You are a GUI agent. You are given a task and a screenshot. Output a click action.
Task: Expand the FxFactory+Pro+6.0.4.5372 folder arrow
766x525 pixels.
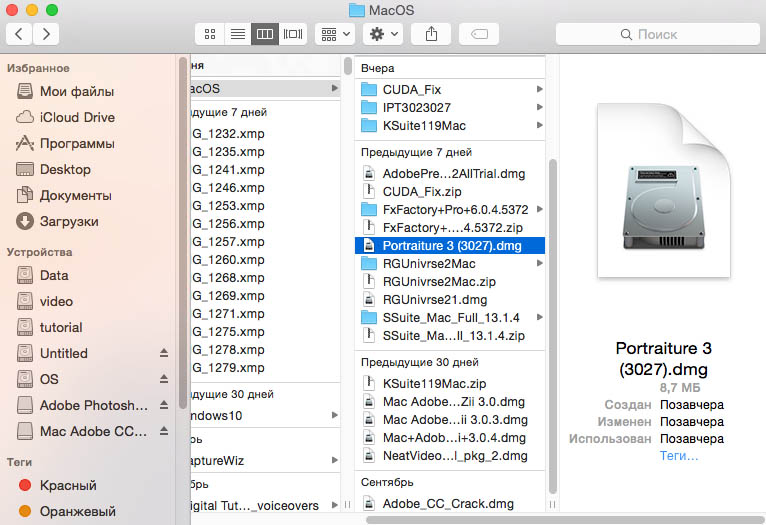point(539,209)
